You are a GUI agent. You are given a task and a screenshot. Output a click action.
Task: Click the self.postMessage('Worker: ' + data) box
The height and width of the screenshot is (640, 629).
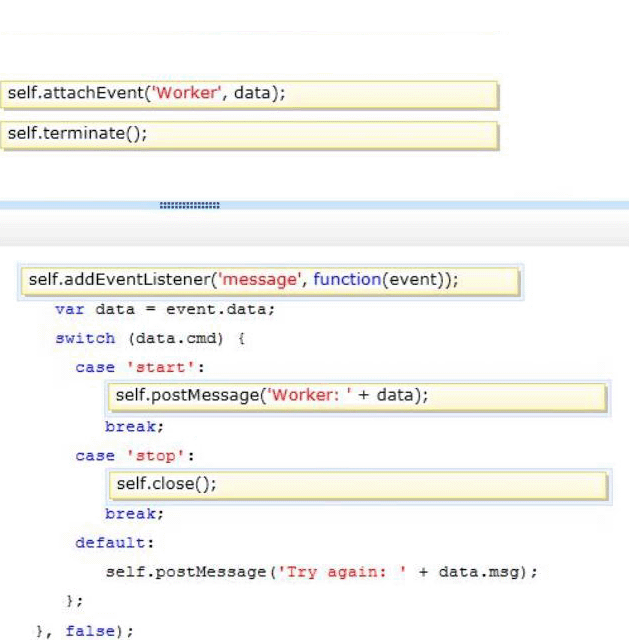[357, 396]
